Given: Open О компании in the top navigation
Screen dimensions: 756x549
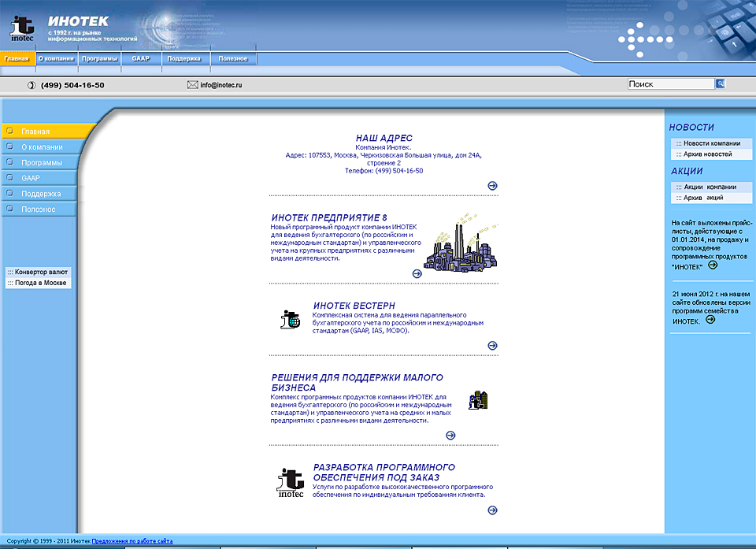Looking at the screenshot, I should click(57, 58).
